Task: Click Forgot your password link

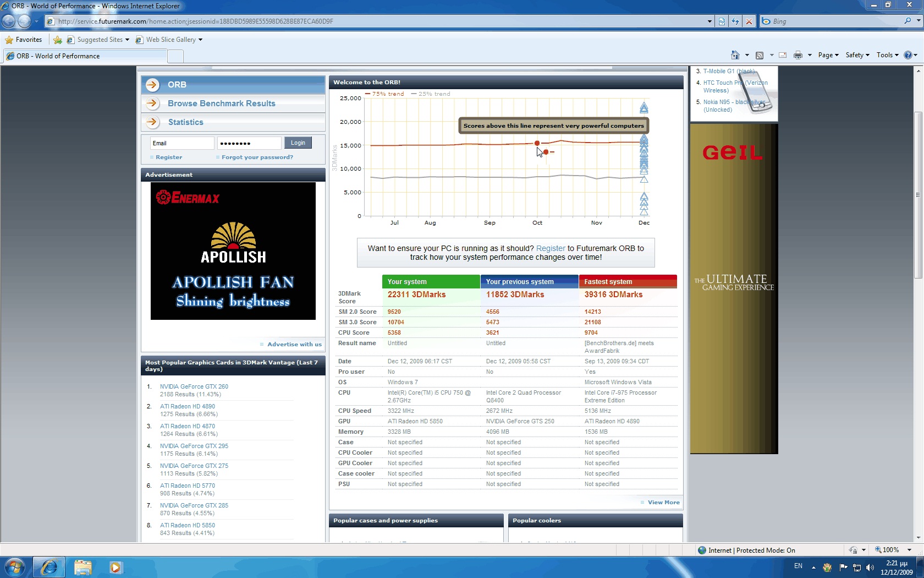Action: pyautogui.click(x=257, y=157)
